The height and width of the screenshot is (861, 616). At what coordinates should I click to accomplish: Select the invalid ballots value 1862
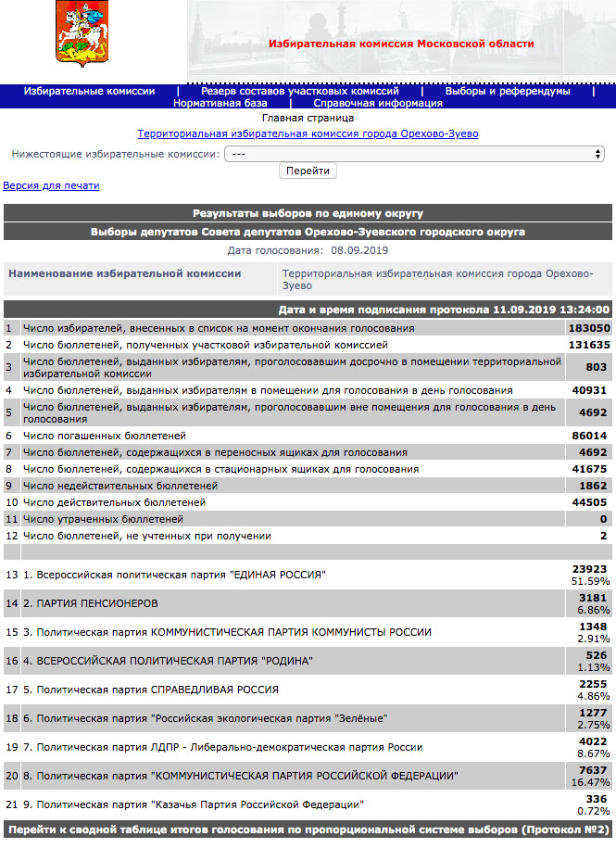593,486
